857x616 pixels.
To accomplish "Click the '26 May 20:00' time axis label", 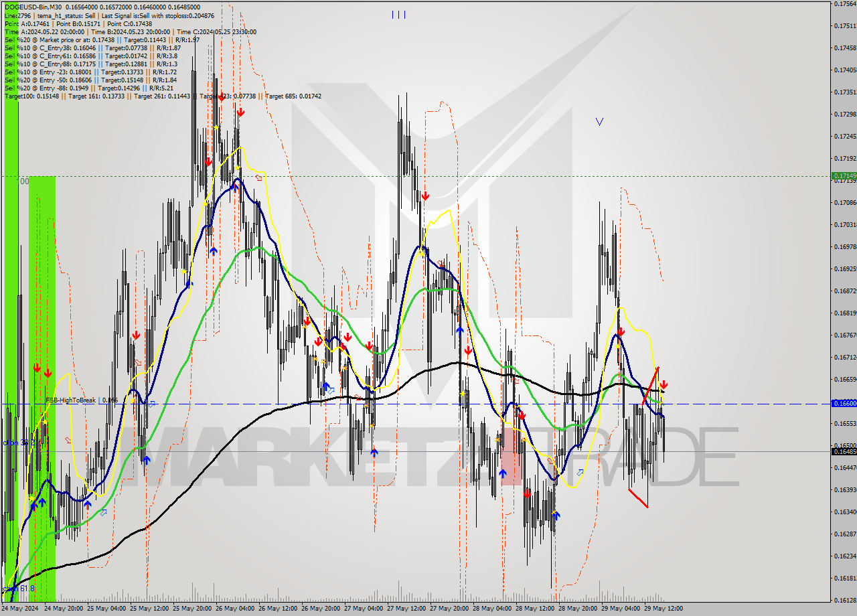I will click(321, 609).
